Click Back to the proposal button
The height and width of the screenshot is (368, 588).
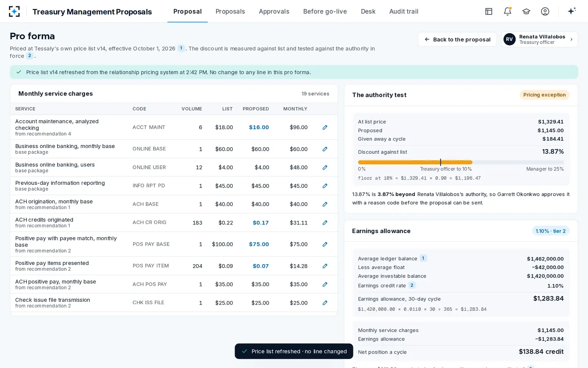pyautogui.click(x=457, y=39)
